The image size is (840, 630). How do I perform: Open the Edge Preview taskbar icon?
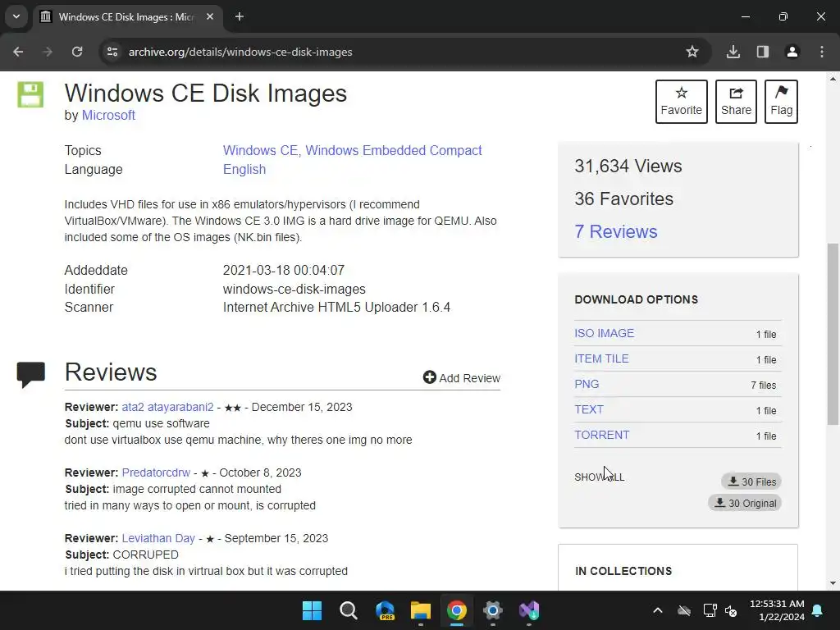(x=385, y=610)
